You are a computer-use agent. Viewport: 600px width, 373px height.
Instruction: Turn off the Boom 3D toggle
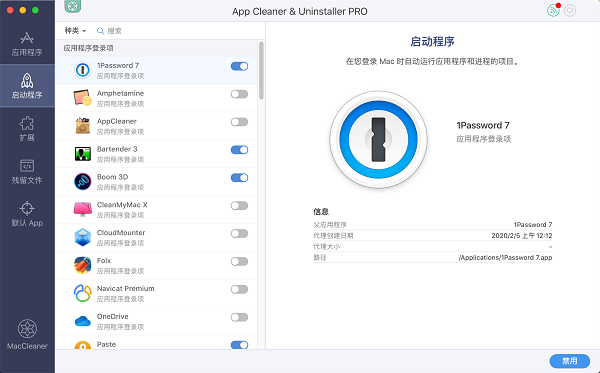[x=240, y=178]
